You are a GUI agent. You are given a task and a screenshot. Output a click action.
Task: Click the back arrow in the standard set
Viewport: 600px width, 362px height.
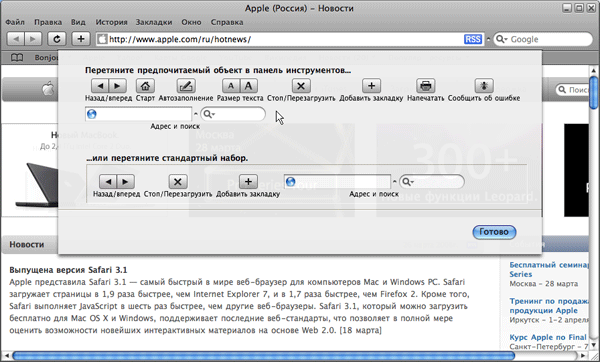pos(108,182)
